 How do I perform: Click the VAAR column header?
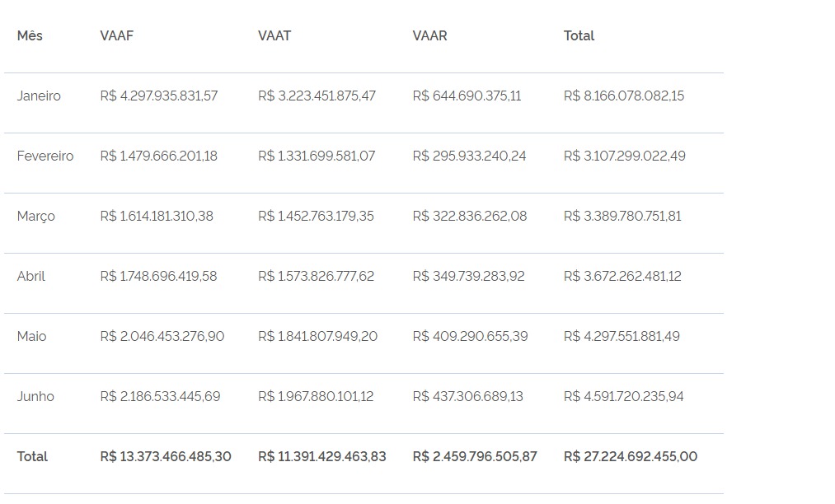430,35
